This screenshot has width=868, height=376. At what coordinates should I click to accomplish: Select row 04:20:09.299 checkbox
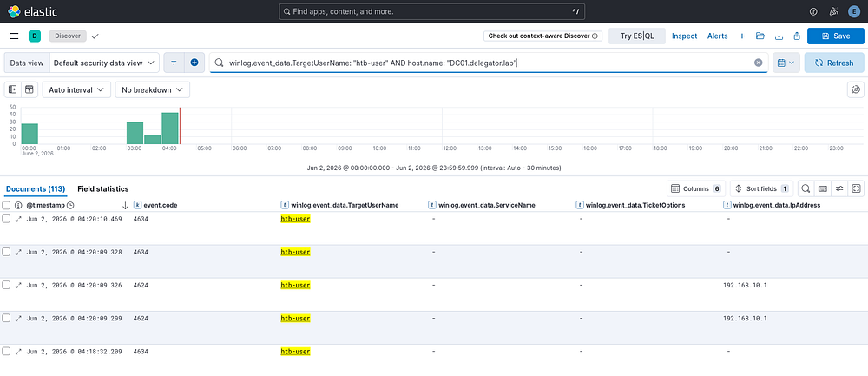pos(6,319)
